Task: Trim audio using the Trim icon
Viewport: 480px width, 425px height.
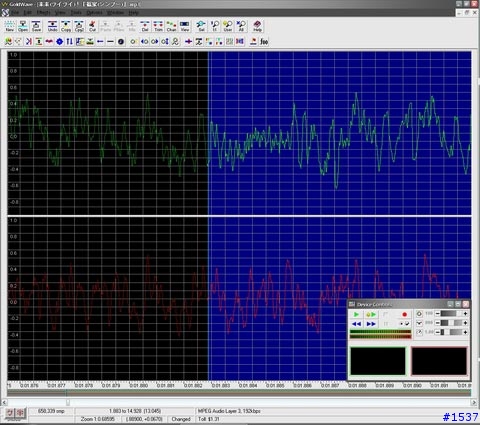Action: coord(158,26)
